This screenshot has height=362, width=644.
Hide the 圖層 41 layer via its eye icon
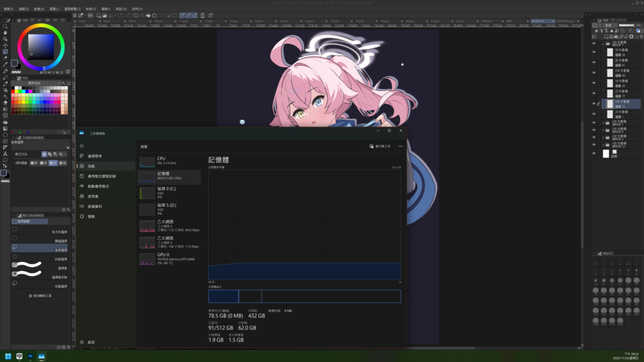594,62
